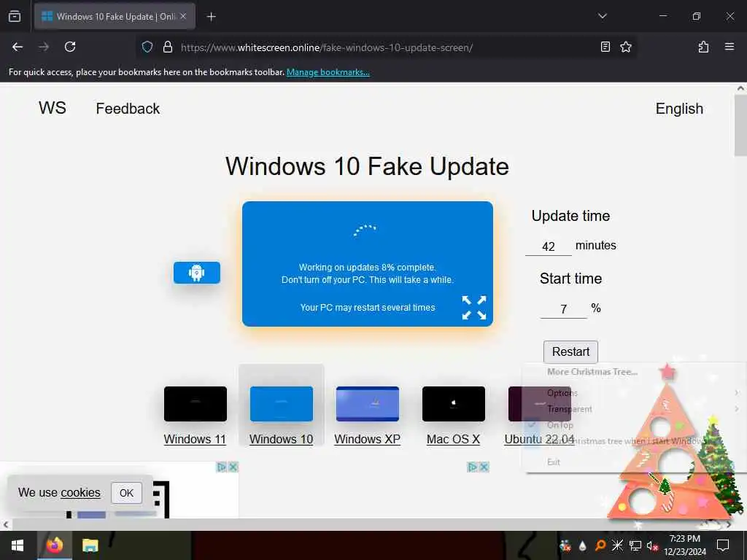Open AdChoices info icon on right ad
747x560 pixels.
[x=473, y=467]
